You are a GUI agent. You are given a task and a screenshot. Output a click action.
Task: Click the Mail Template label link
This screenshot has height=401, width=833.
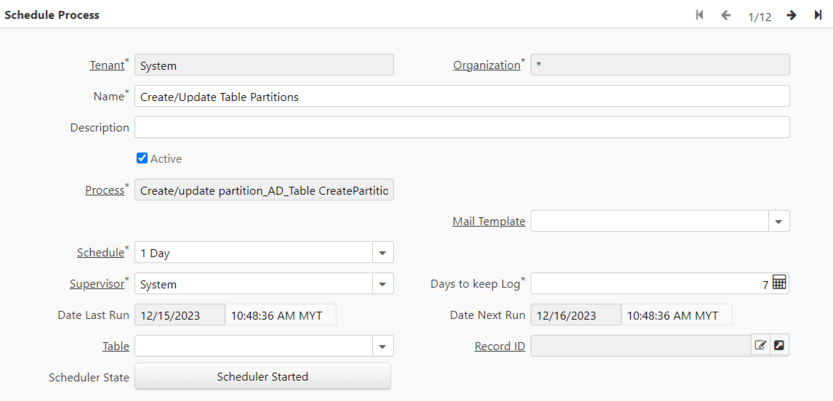click(x=489, y=221)
